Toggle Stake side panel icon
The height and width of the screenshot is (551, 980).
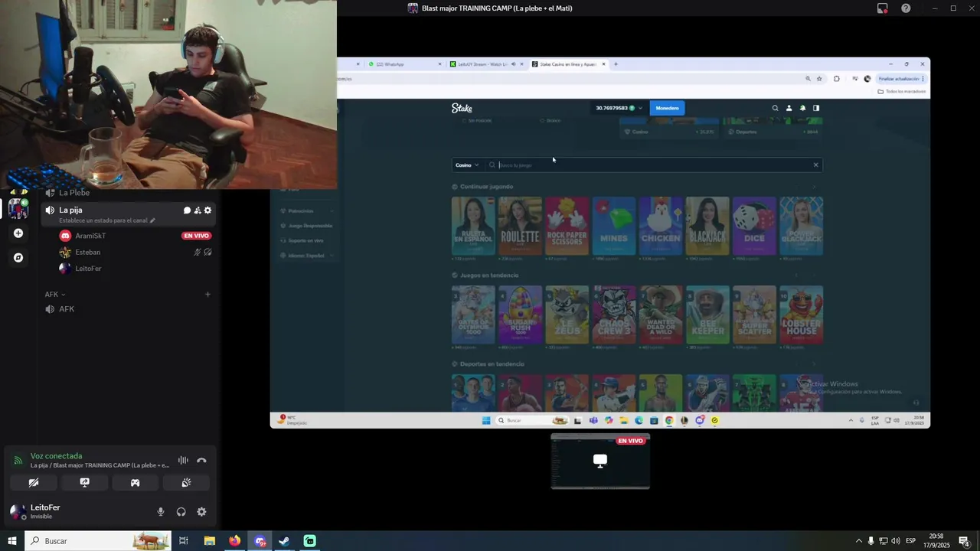(816, 108)
